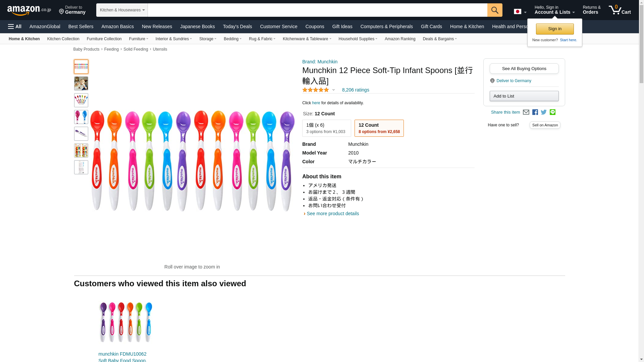
Task: Open the All hamburger menu
Action: tap(15, 26)
